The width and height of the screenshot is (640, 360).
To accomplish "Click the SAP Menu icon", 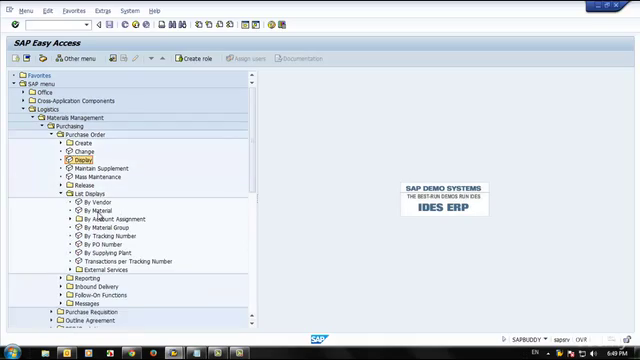I will [x=27, y=58].
